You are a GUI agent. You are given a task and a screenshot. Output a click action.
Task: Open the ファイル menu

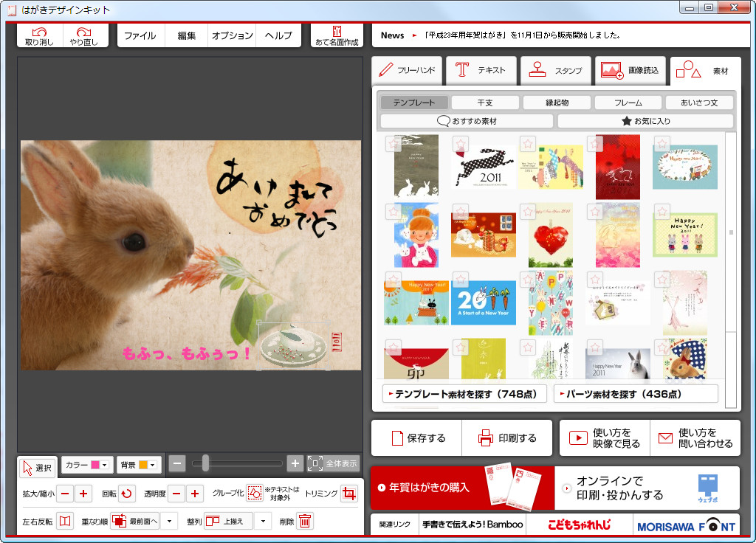(140, 35)
